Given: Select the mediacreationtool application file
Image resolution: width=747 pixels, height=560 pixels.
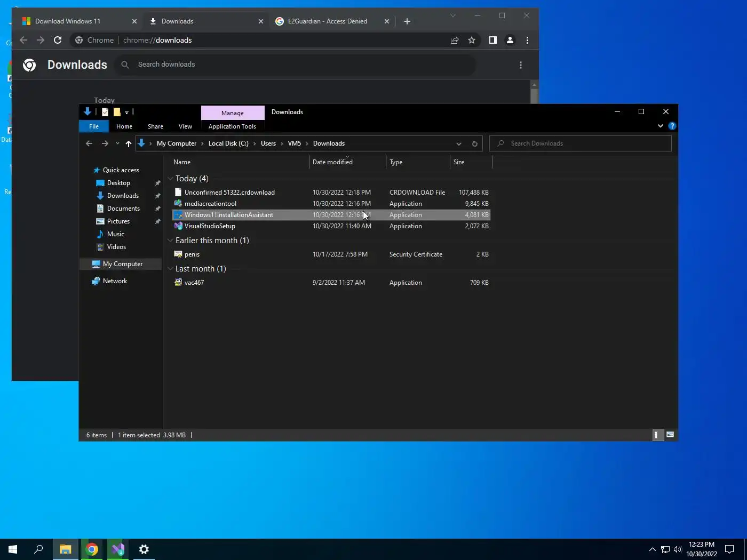Looking at the screenshot, I should [x=331, y=204].
